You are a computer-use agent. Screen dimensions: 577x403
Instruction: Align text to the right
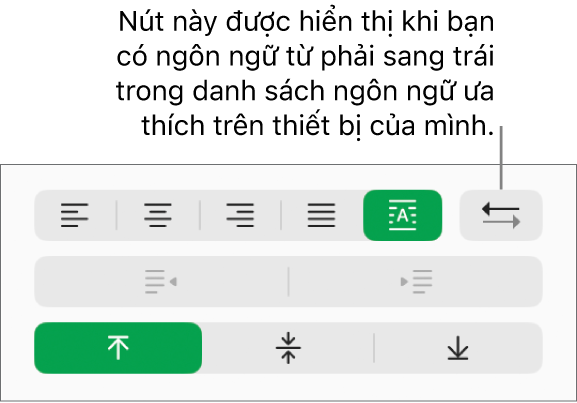240,215
